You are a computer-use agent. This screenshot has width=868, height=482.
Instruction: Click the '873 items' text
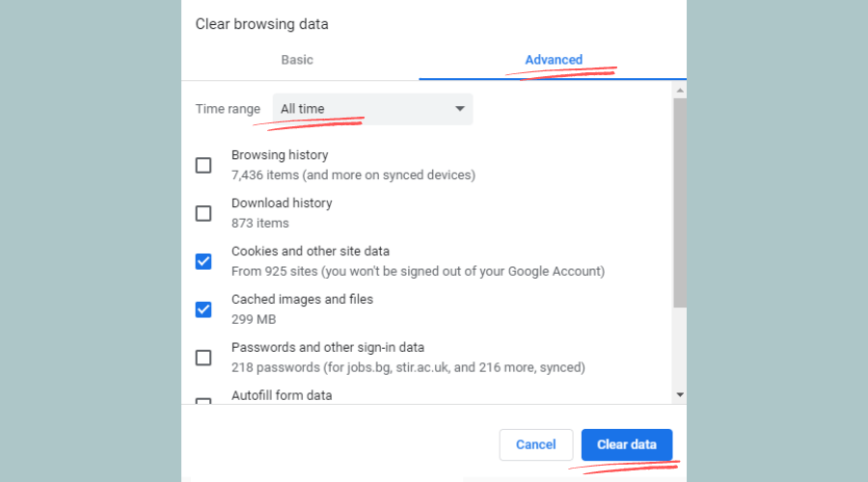coord(260,223)
